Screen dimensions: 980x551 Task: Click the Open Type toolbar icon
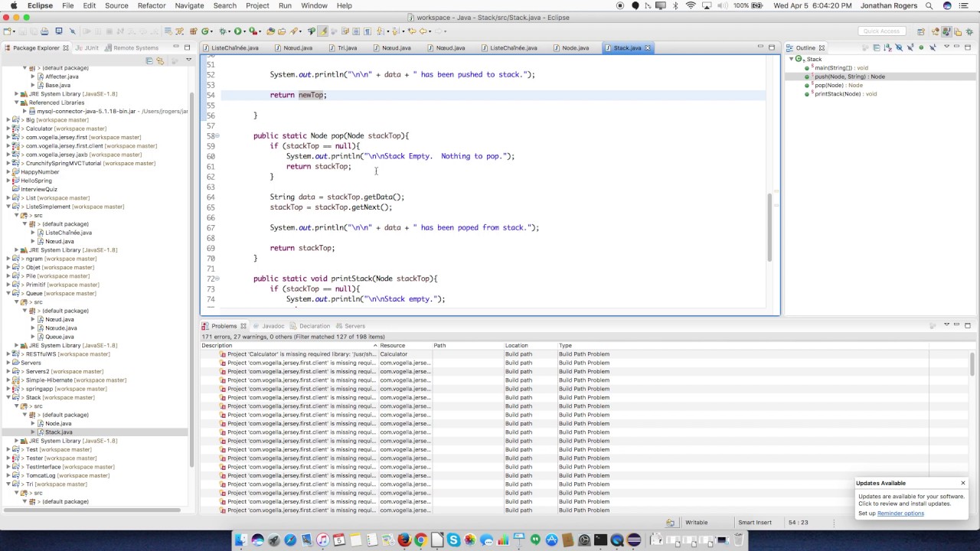pos(270,31)
